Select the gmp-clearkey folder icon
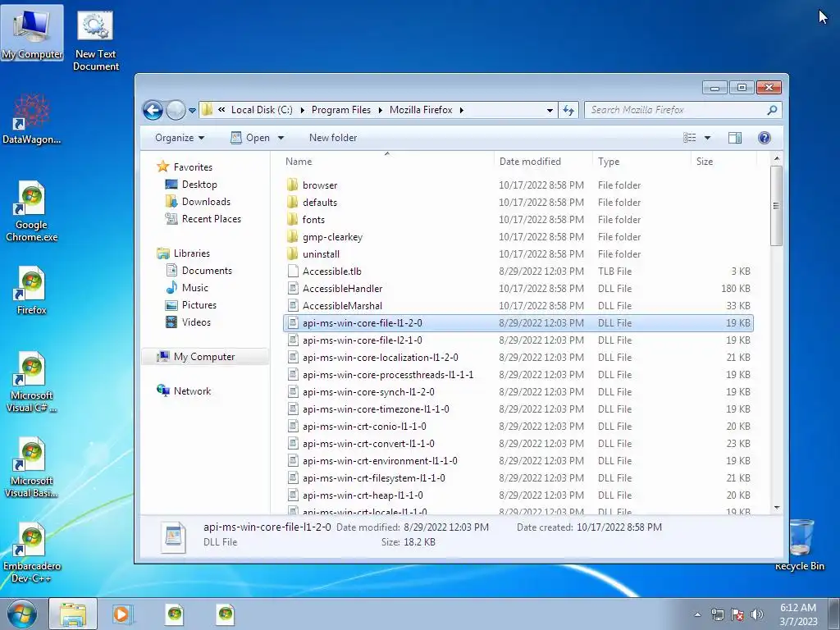The image size is (840, 630). coord(293,237)
